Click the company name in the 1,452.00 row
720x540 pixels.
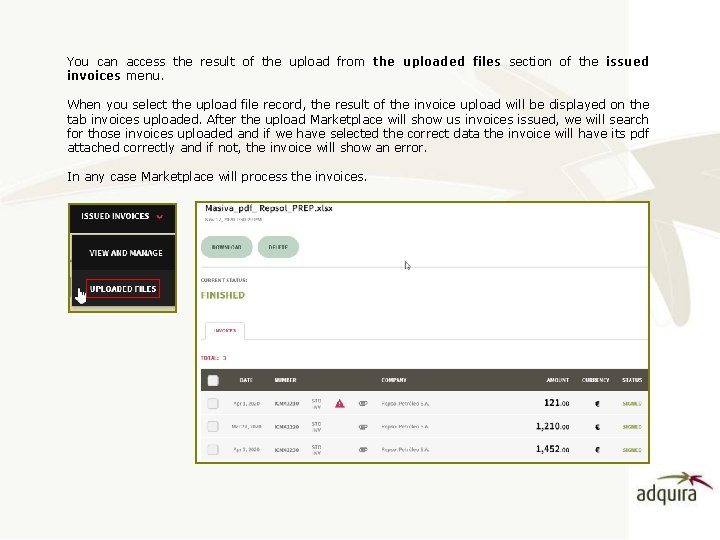pyautogui.click(x=405, y=450)
